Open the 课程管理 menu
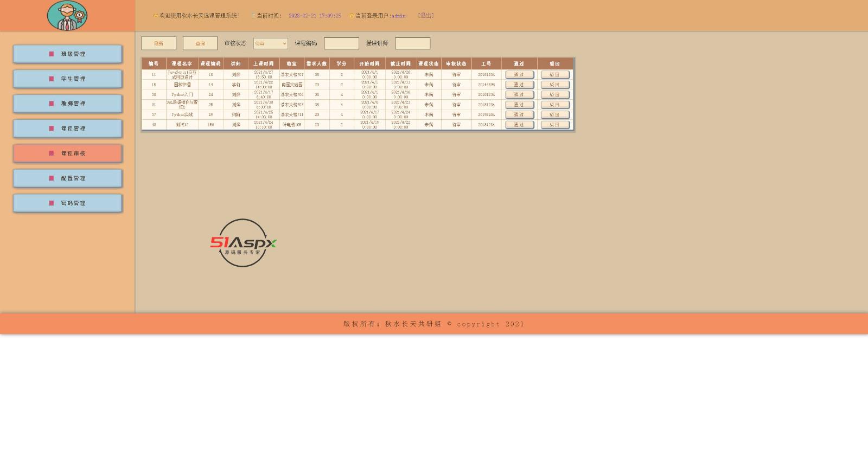Viewport: 868px width, 456px height. (67, 129)
